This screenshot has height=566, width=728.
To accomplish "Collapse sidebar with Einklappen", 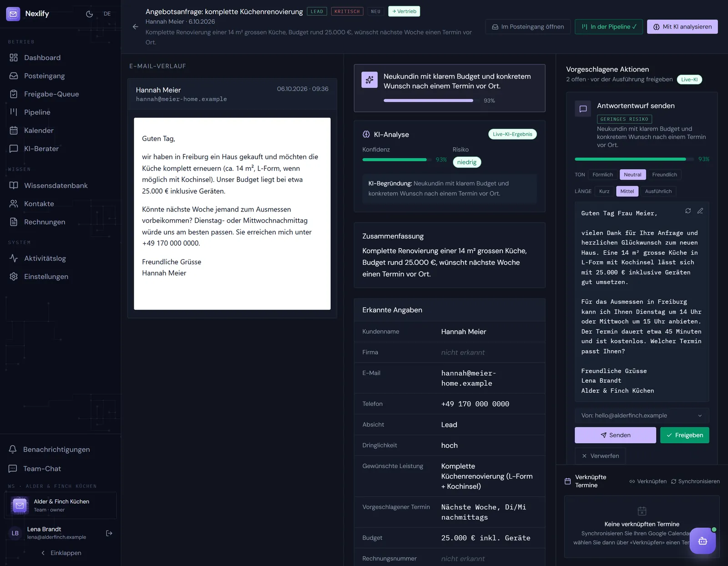I will tap(61, 553).
